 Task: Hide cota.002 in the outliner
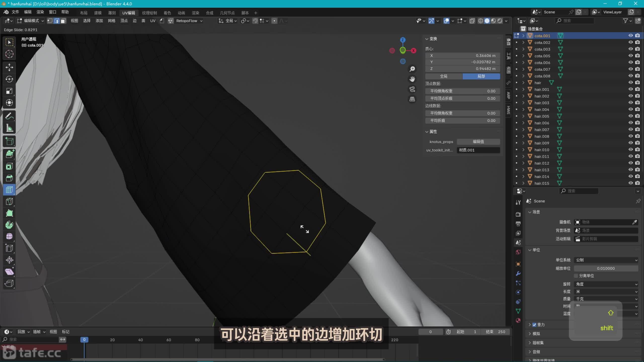(x=631, y=42)
